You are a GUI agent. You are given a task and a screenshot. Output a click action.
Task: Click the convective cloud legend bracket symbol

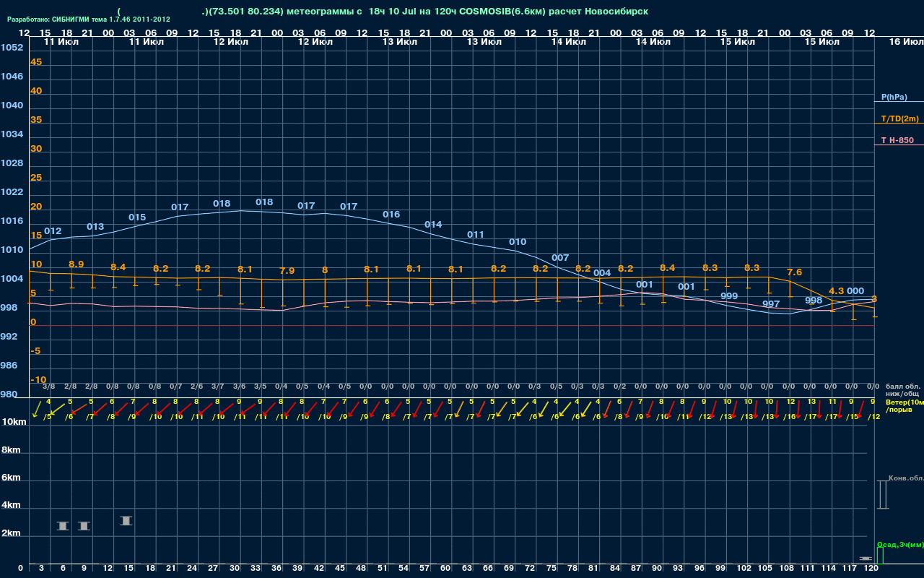[x=882, y=495]
